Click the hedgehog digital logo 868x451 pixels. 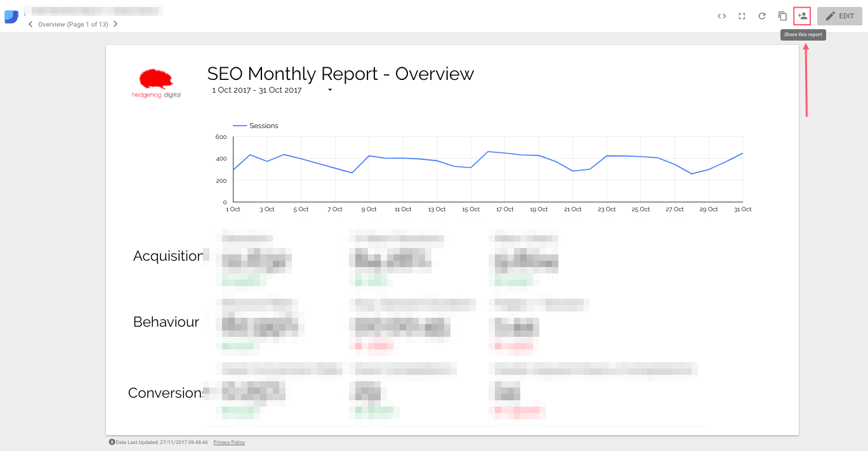pyautogui.click(x=155, y=81)
